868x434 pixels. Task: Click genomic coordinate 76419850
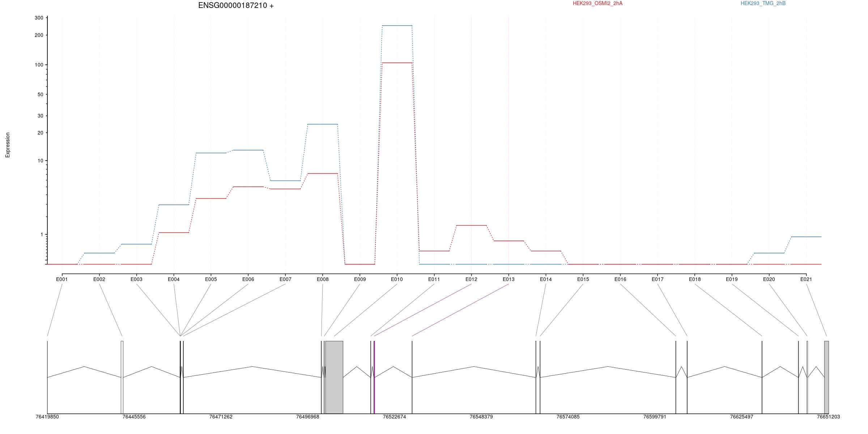(47, 417)
